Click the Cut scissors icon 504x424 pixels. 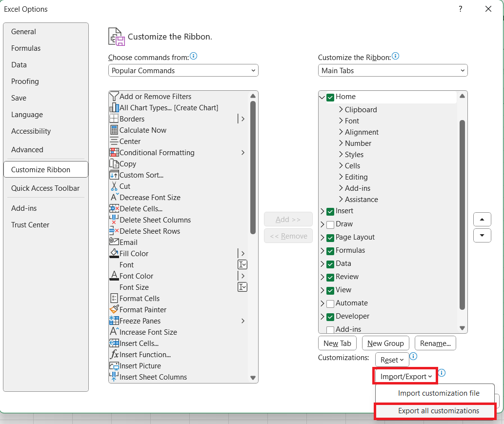click(x=114, y=186)
